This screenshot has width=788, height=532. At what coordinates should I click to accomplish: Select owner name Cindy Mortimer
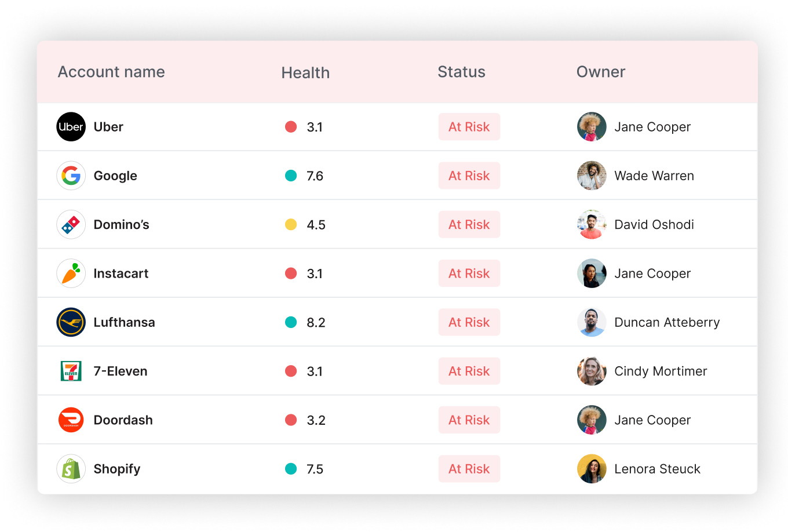661,371
